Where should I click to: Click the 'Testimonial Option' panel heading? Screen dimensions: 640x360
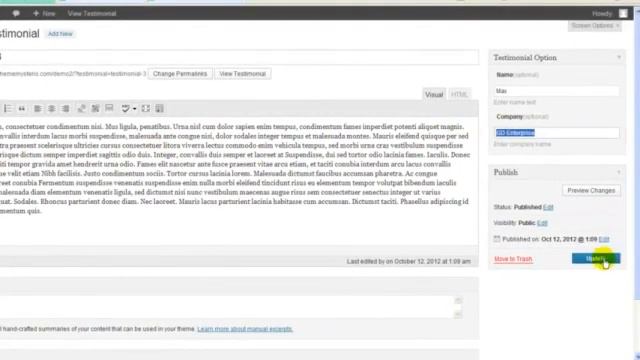click(x=525, y=58)
